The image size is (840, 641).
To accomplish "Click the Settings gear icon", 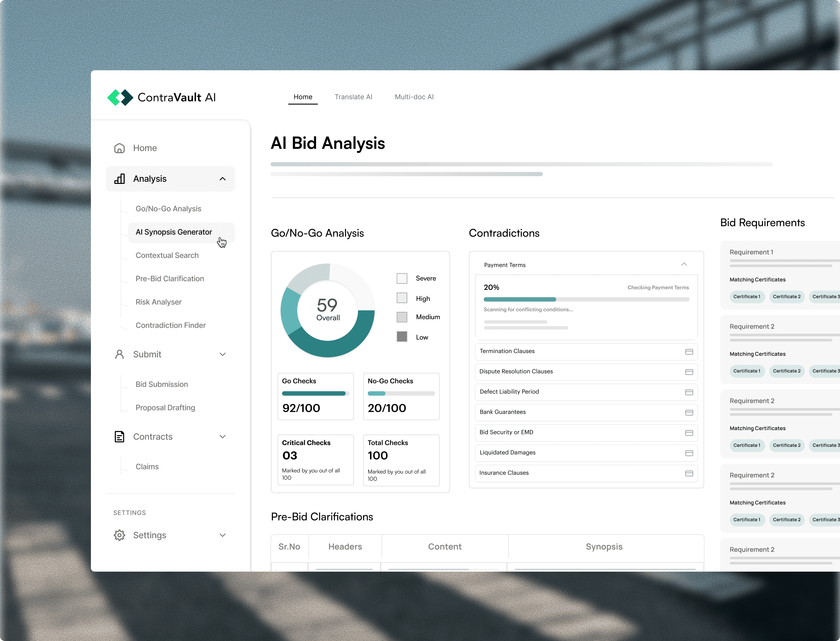I will point(119,535).
